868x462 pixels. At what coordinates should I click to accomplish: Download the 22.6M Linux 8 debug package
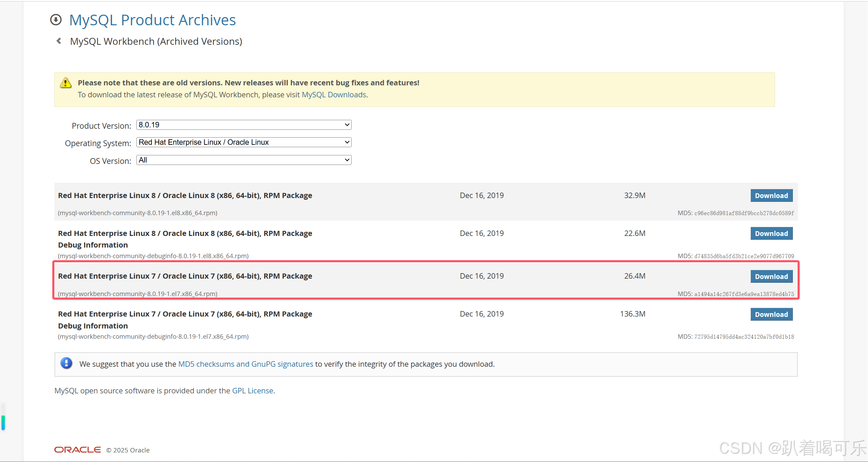pyautogui.click(x=772, y=234)
